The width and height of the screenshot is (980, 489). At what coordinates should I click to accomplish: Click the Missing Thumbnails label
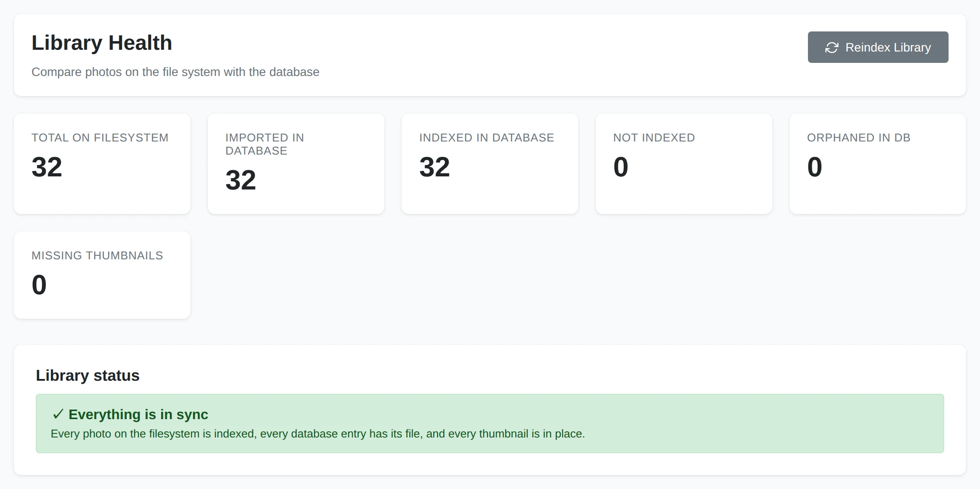97,255
